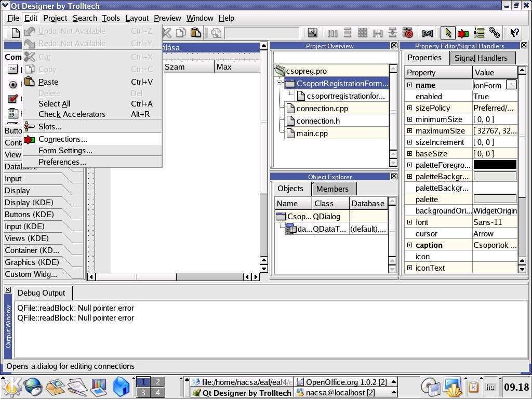Click the What's This help icon
This screenshot has width=532, height=399.
514,33
